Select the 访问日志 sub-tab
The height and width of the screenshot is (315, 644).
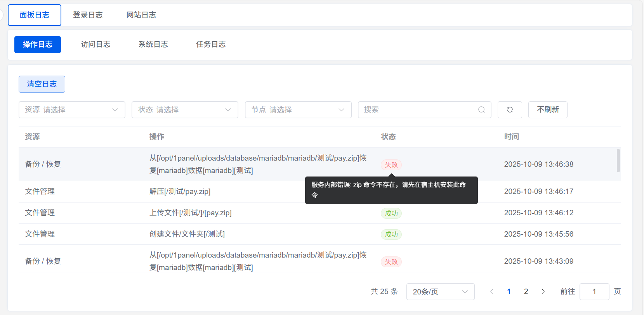(95, 45)
